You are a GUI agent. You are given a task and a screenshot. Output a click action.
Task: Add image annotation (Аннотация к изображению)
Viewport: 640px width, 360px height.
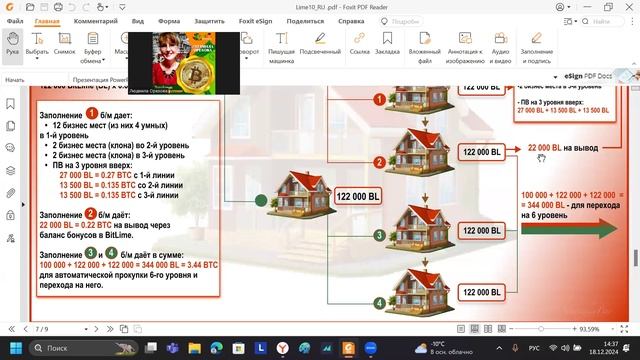click(x=465, y=47)
